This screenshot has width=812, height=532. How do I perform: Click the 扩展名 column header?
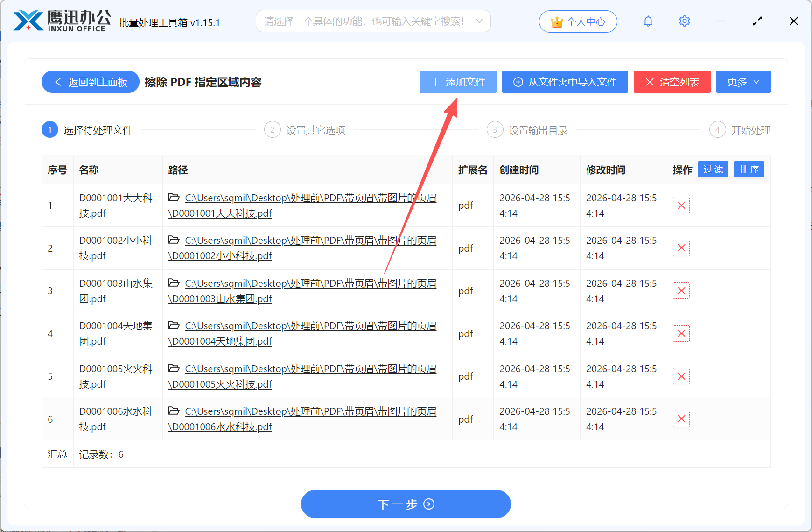(472, 170)
